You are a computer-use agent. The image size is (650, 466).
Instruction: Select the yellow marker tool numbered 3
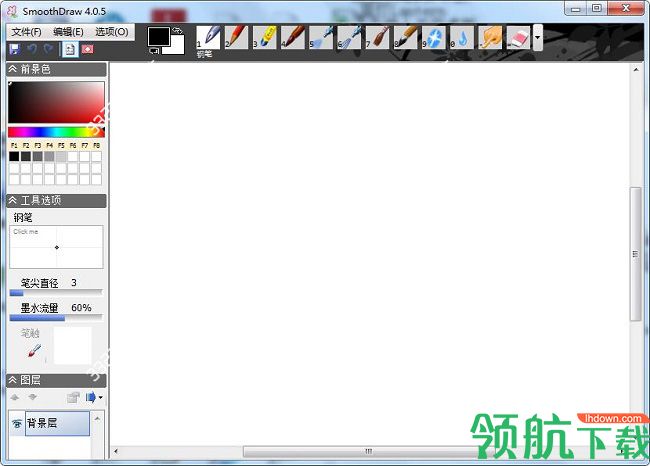264,37
